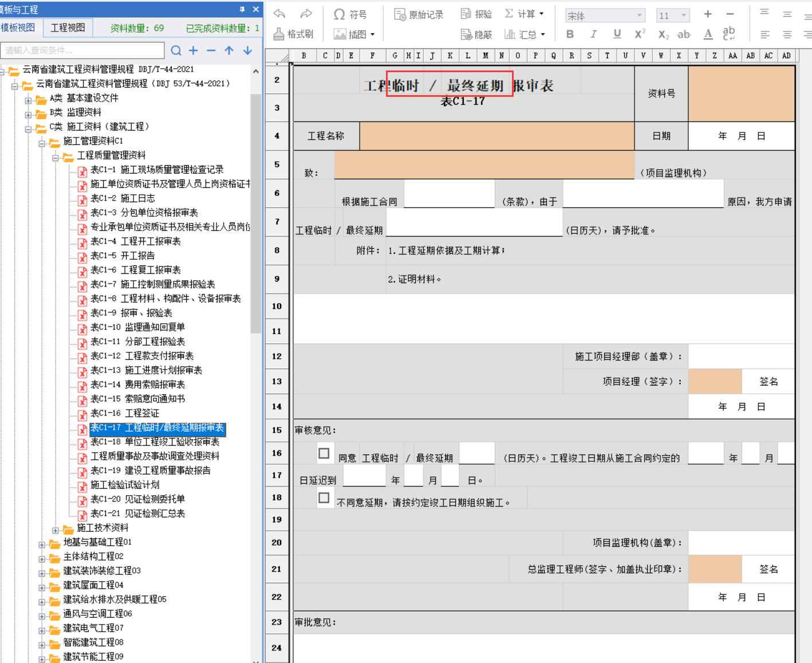Toggle strikethrough formatting
The width and height of the screenshot is (812, 663).
pyautogui.click(x=684, y=34)
